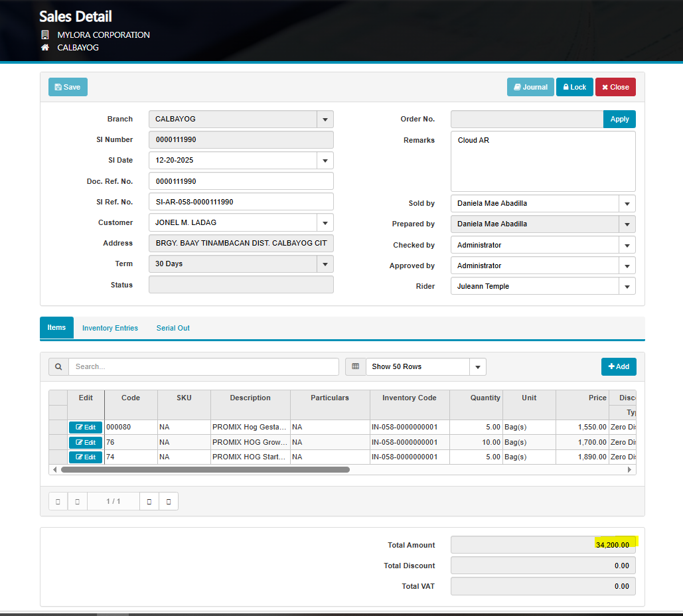Lock the sales invoice
The image size is (683, 616).
coord(574,87)
